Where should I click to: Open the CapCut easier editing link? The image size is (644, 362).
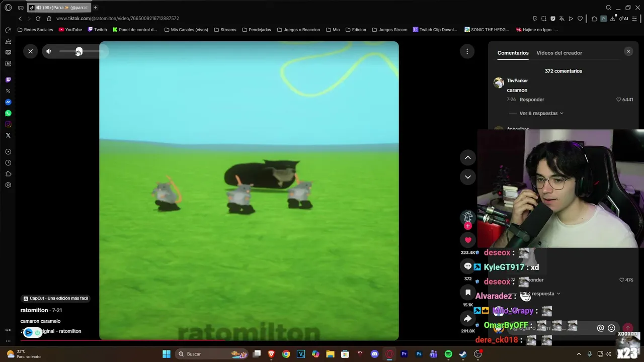(56, 298)
